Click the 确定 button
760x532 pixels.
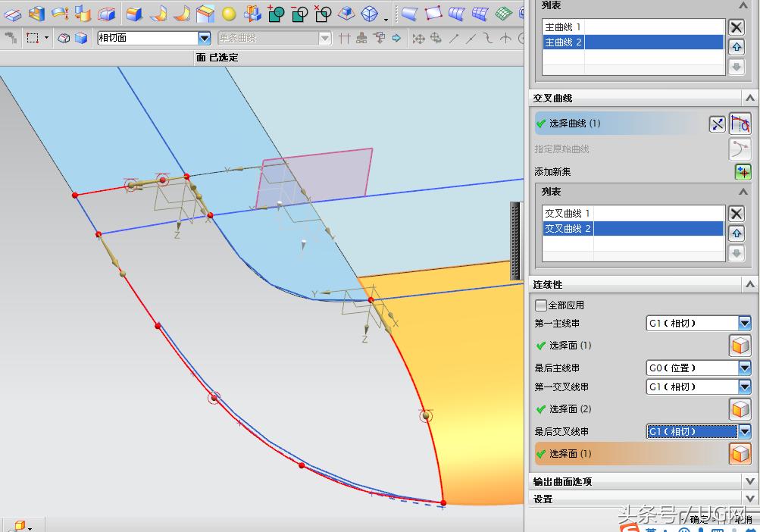point(699,520)
